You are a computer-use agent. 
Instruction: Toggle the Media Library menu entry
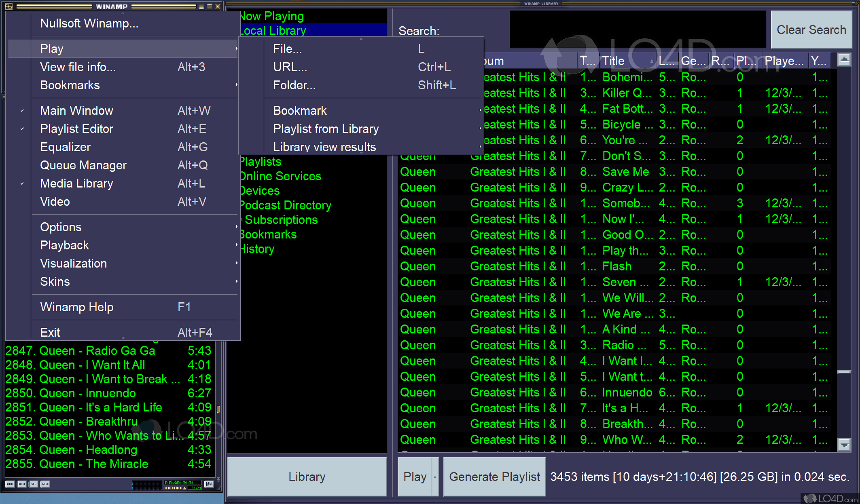77,183
